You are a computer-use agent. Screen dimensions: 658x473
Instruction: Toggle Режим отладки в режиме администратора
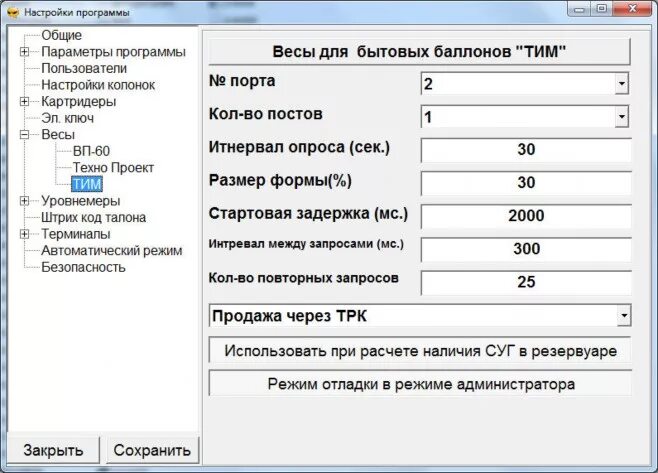click(420, 384)
